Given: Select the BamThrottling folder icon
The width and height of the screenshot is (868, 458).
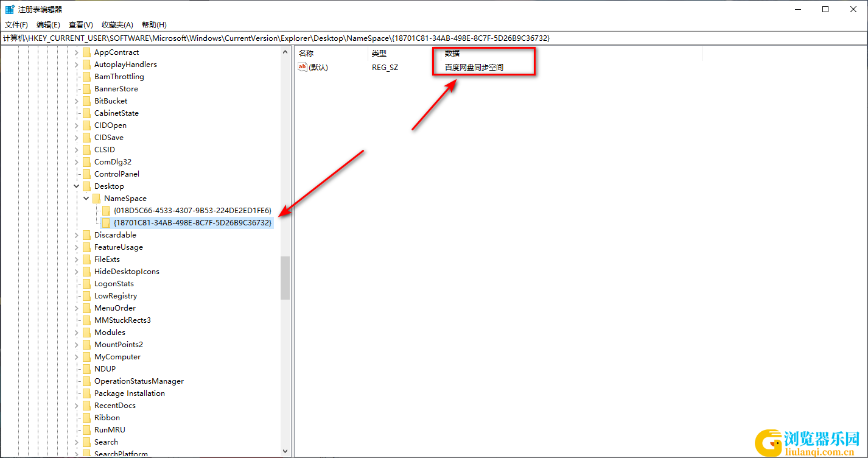Looking at the screenshot, I should click(x=86, y=77).
